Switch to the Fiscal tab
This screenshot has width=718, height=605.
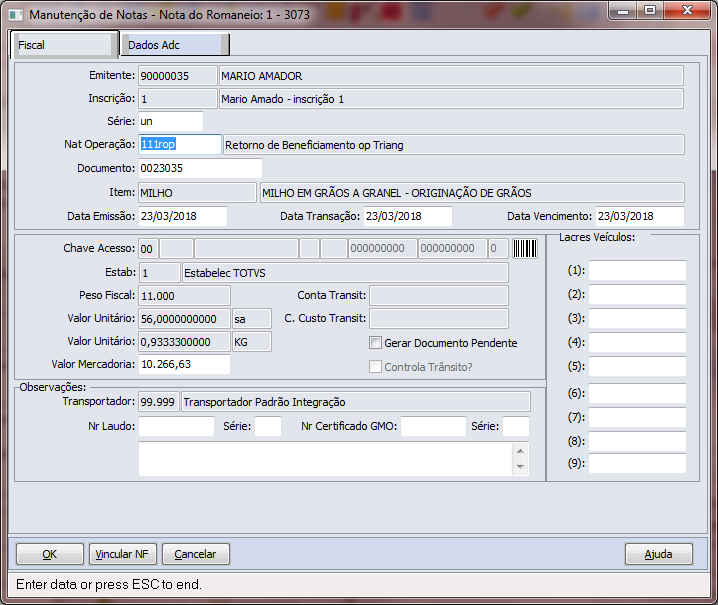point(64,45)
